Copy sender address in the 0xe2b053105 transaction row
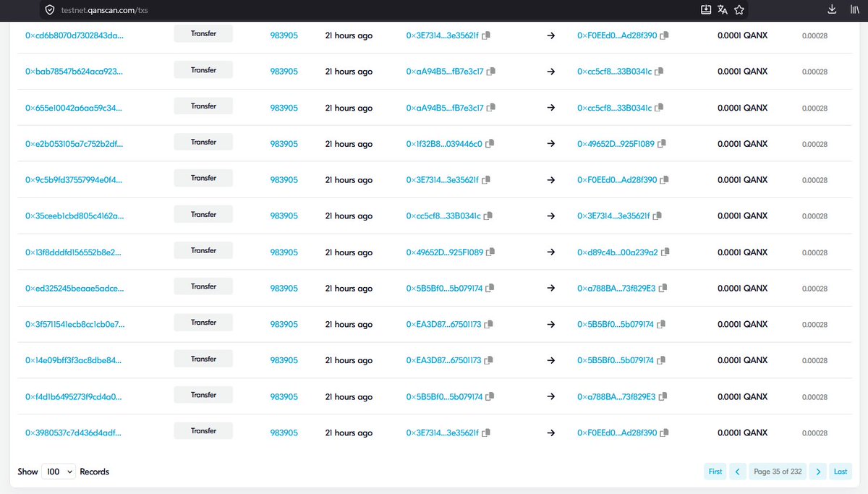This screenshot has width=868, height=494. pos(490,144)
